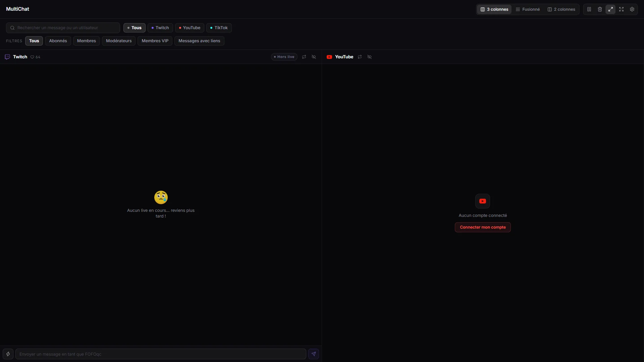The width and height of the screenshot is (644, 362).
Task: Click the search magnifier icon
Action: (12, 28)
